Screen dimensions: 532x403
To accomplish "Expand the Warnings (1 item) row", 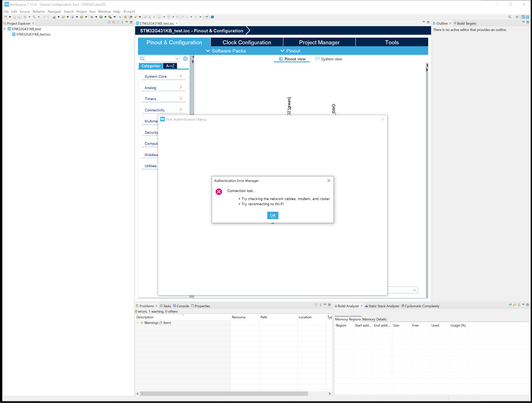I will [137, 323].
